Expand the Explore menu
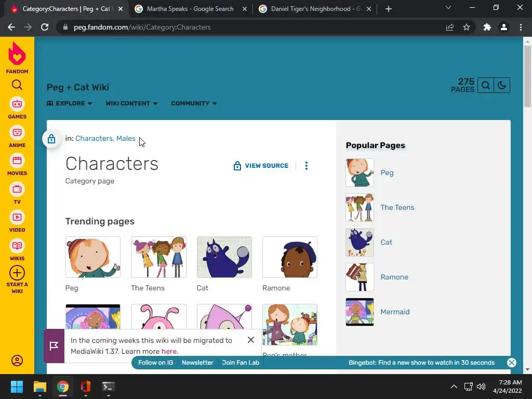The image size is (532, 399). tap(69, 103)
